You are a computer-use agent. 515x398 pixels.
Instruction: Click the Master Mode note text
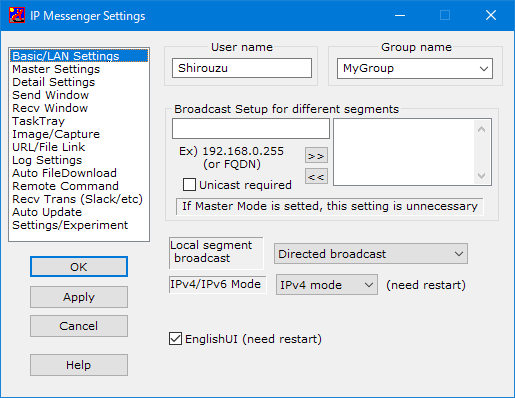330,206
